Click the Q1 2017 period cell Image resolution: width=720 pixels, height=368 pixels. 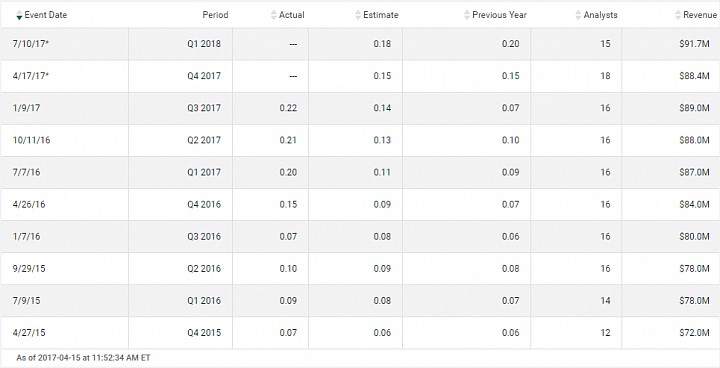180,172
